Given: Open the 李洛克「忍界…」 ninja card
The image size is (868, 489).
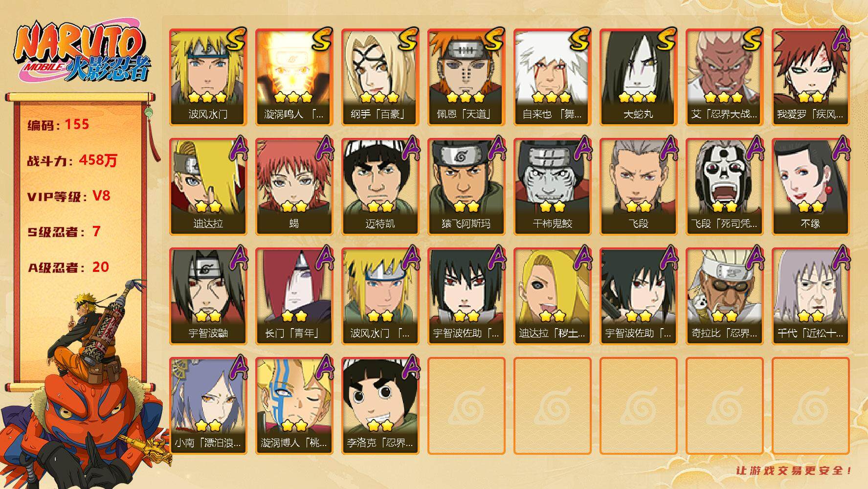Looking at the screenshot, I should coord(380,406).
